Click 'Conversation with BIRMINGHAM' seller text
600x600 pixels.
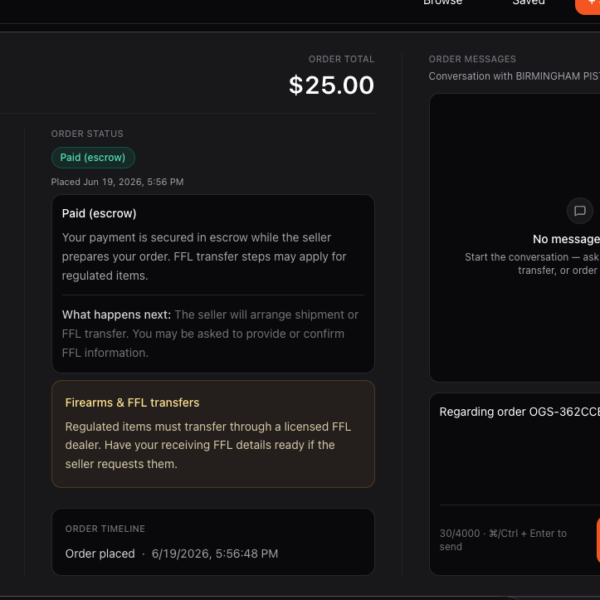click(514, 76)
